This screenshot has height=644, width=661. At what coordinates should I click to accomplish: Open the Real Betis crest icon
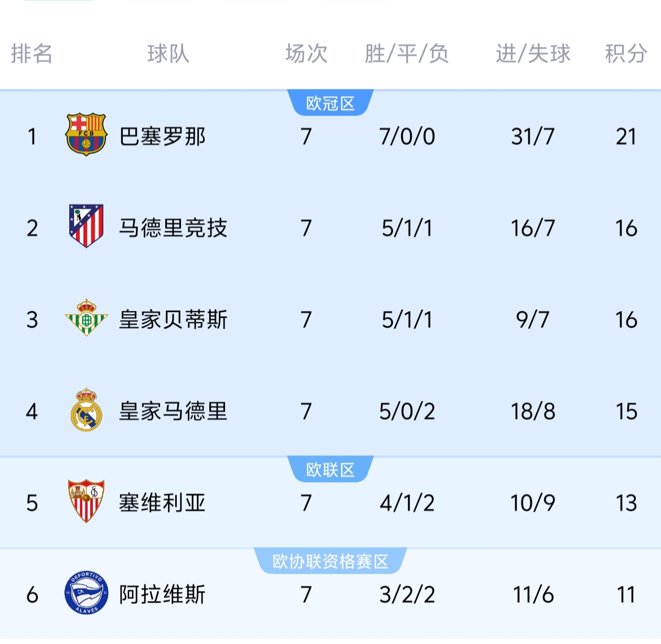click(x=86, y=318)
